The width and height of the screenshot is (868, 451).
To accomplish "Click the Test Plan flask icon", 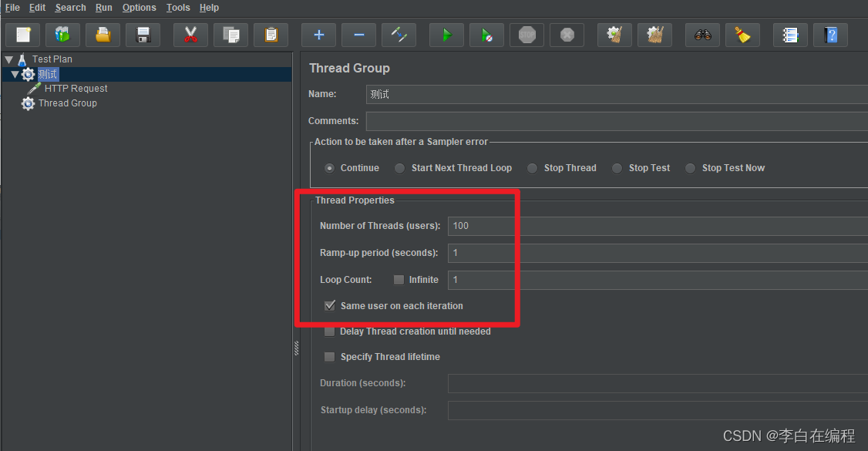I will pos(22,59).
